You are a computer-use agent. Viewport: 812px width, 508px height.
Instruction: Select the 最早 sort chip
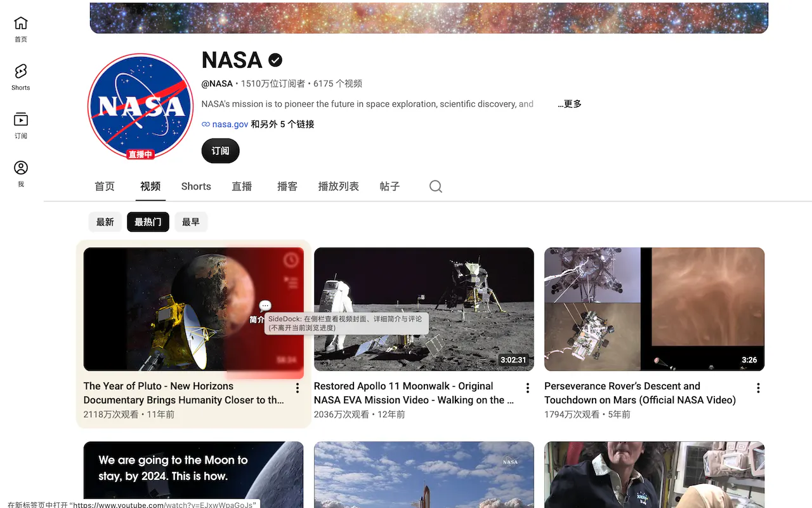click(x=191, y=222)
